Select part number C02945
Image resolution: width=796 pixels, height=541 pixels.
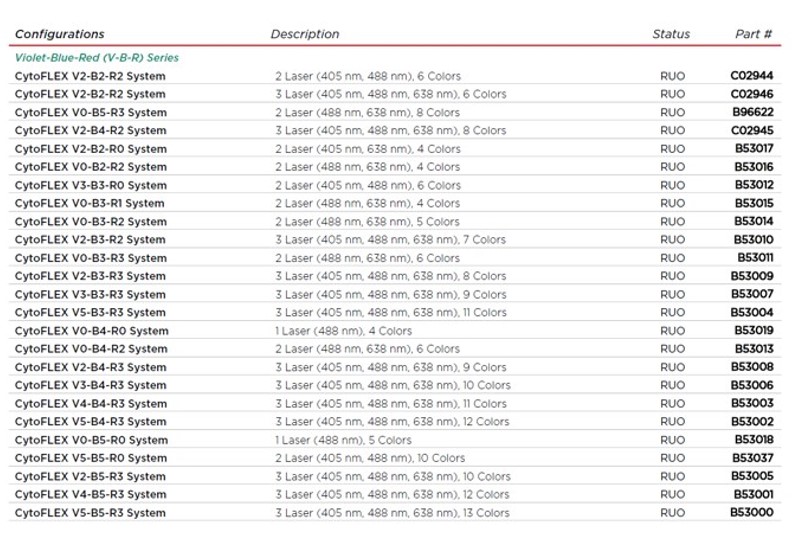coord(752,131)
